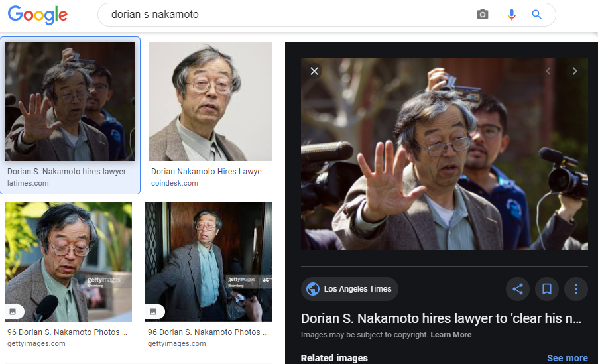Image resolution: width=598 pixels, height=364 pixels.
Task: Close the image preview panel
Action: click(x=314, y=71)
